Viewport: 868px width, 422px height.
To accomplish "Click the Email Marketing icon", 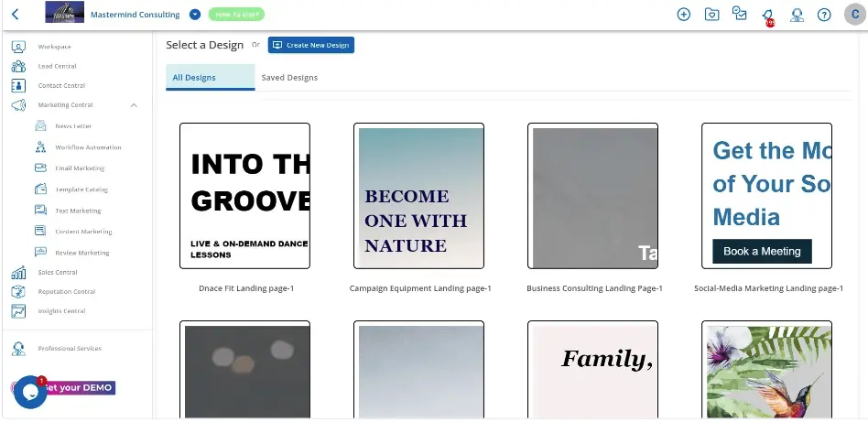I will pyautogui.click(x=40, y=168).
